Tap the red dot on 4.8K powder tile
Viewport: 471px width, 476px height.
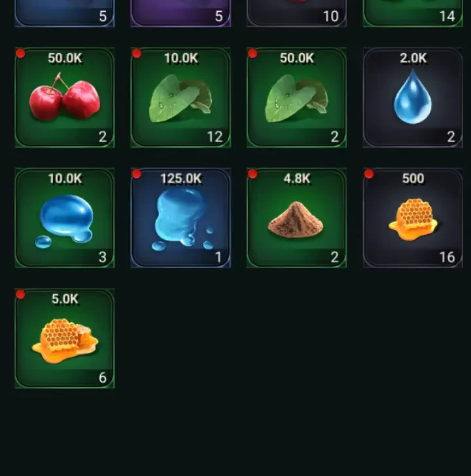(253, 174)
